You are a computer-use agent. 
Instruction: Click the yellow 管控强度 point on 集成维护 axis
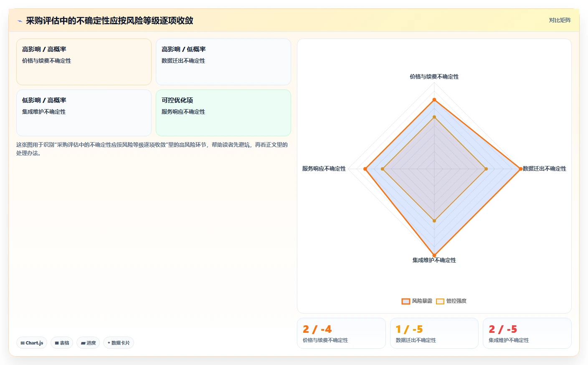click(434, 221)
